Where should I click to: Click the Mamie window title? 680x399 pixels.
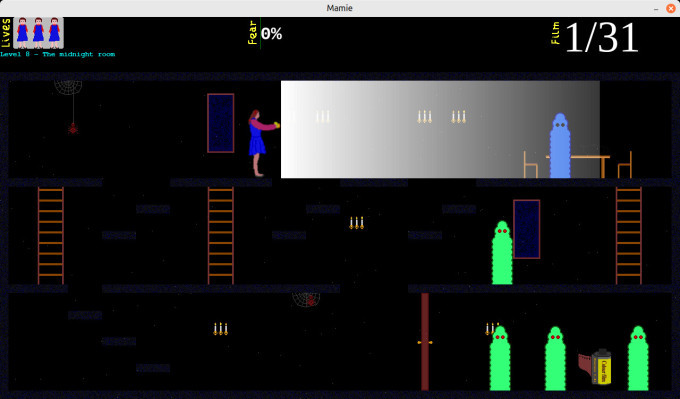coord(340,8)
